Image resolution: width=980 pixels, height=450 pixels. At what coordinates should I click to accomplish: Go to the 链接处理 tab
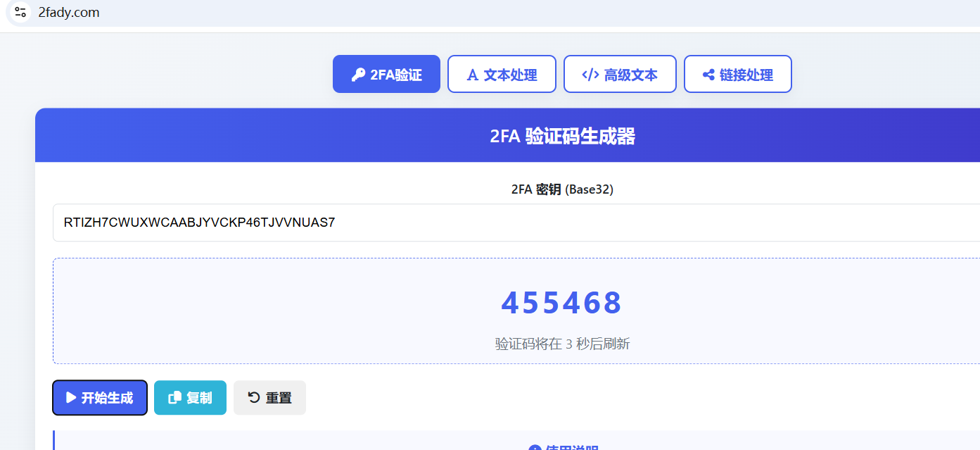click(746, 75)
